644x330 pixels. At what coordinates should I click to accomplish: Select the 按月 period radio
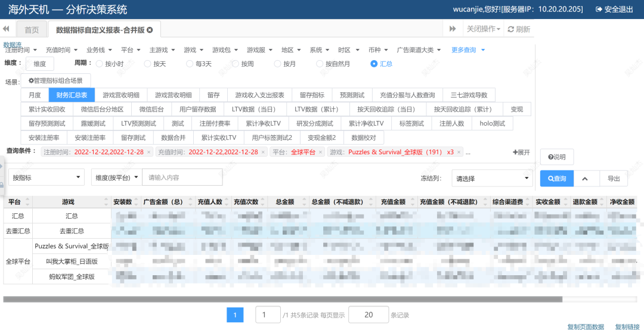277,64
